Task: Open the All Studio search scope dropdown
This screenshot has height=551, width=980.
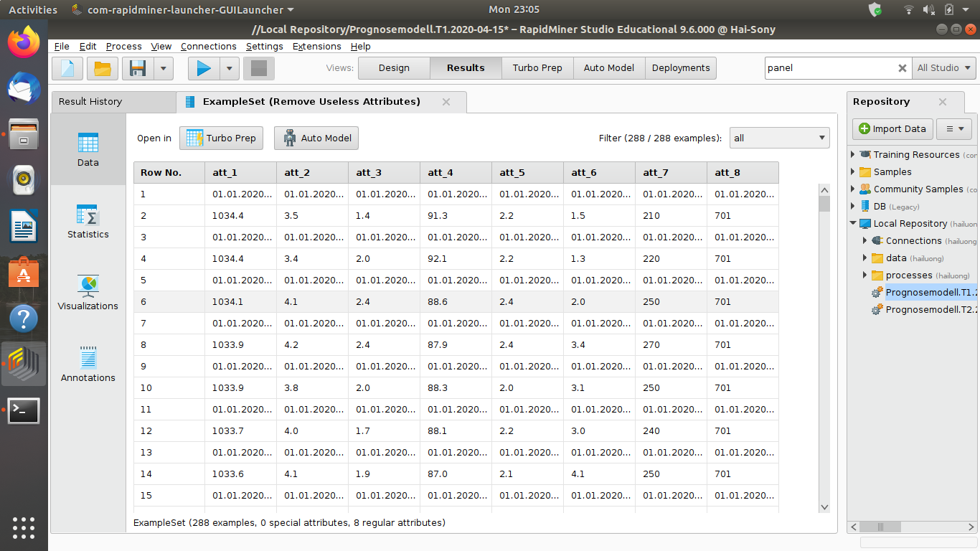Action: pyautogui.click(x=944, y=68)
